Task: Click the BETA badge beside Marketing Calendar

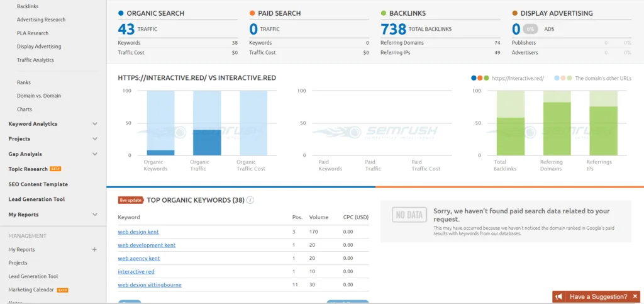Action: pos(62,290)
